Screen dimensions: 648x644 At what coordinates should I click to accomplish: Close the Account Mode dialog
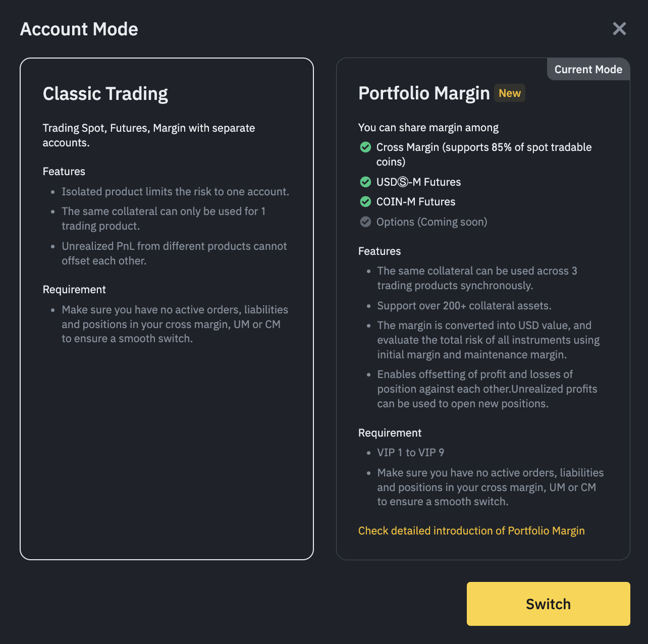619,29
